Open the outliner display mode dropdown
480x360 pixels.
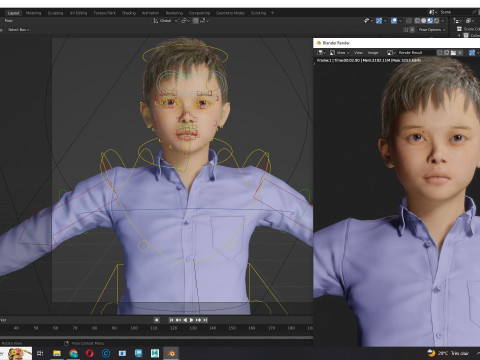(470, 21)
